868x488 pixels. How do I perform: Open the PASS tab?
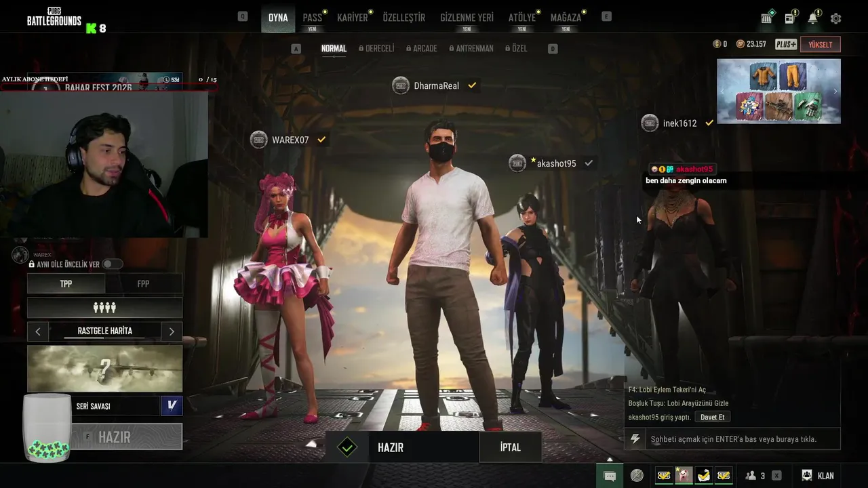click(x=313, y=18)
